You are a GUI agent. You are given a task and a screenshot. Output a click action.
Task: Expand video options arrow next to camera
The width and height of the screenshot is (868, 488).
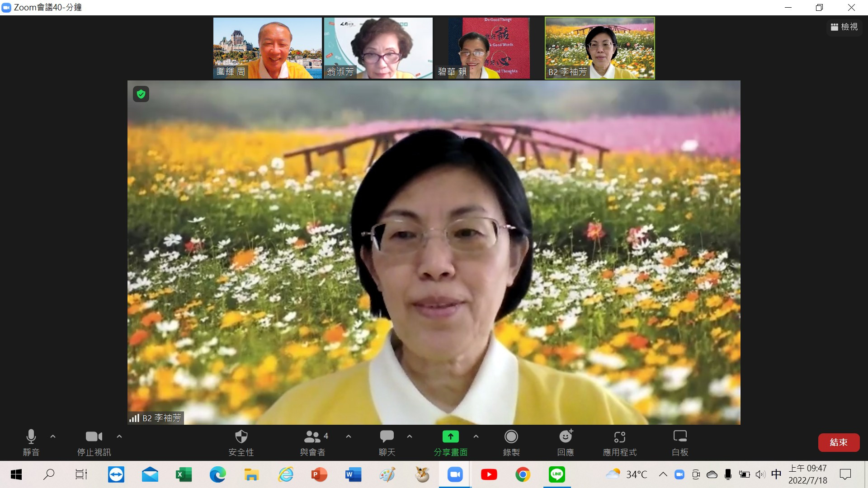[x=119, y=436]
